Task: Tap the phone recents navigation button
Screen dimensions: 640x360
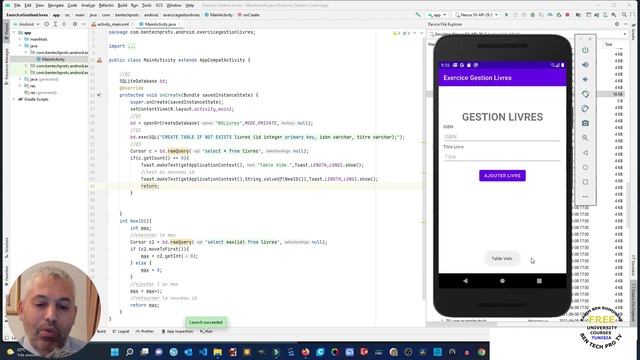Action: tap(539, 281)
